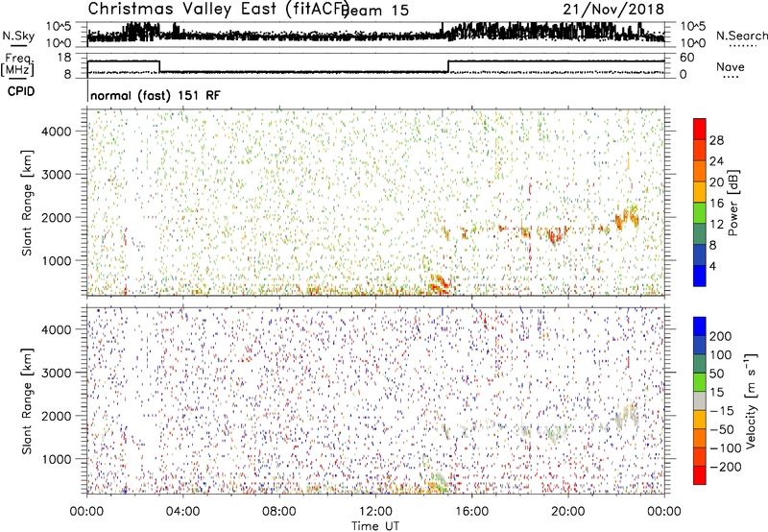Click the 'Time UT' axis label
The width and height of the screenshot is (768, 532).
pyautogui.click(x=375, y=526)
